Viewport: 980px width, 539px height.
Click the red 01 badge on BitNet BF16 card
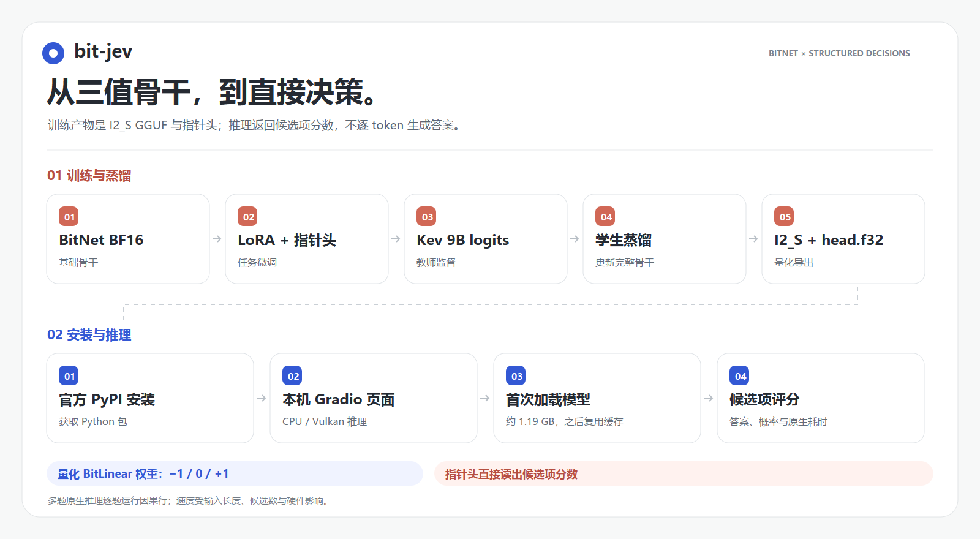click(69, 217)
